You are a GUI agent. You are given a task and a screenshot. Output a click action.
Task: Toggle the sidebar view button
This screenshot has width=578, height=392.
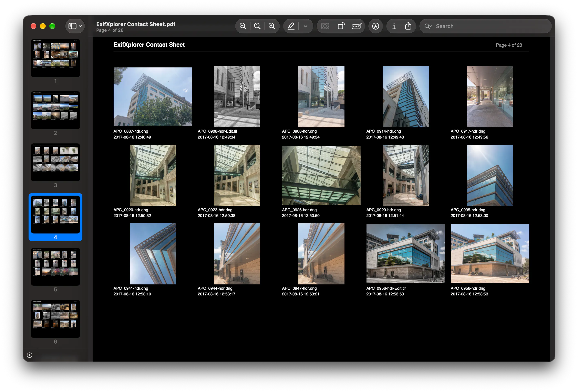[72, 26]
